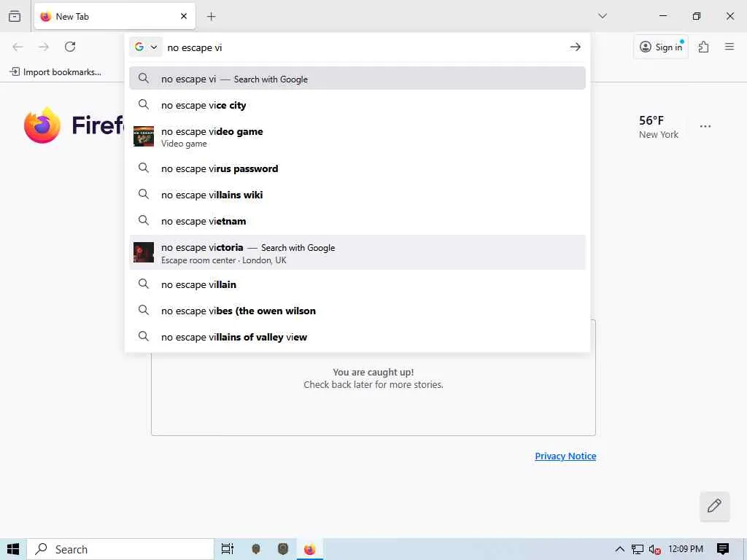Click the address bar text 'no escape vi'
Viewport: 747px width, 560px height.
[x=194, y=47]
